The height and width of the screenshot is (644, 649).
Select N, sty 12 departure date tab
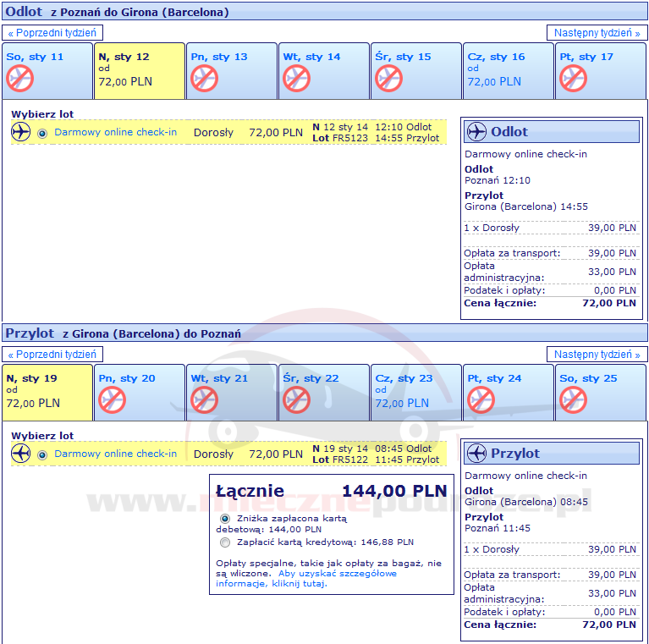[139, 71]
